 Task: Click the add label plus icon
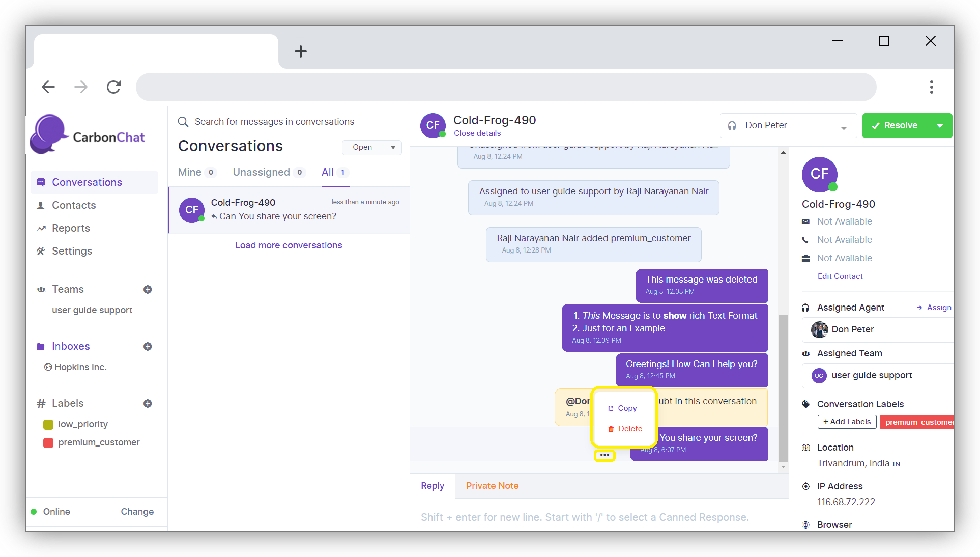click(148, 403)
